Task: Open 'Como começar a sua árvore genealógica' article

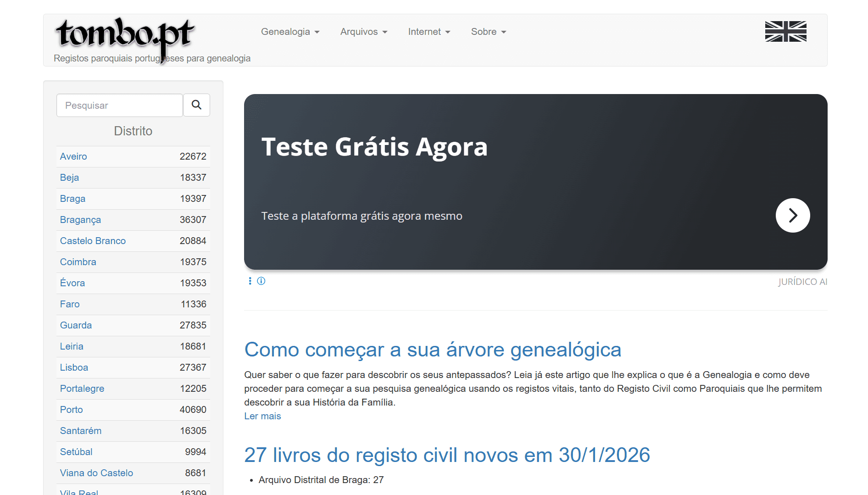Action: tap(433, 350)
